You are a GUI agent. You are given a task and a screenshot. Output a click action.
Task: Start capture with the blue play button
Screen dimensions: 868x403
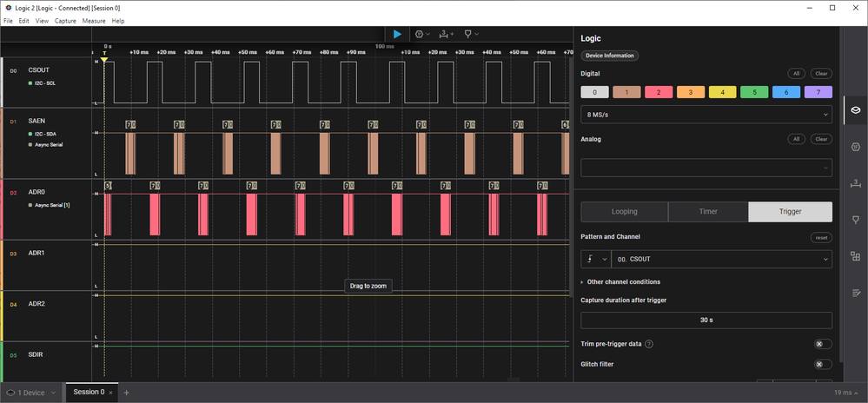coord(397,34)
